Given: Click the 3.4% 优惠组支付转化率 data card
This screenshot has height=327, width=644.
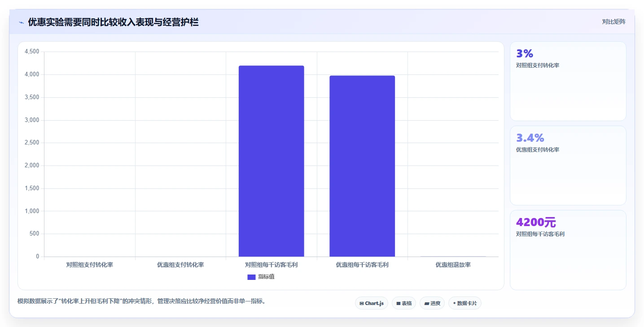Looking at the screenshot, I should point(568,166).
